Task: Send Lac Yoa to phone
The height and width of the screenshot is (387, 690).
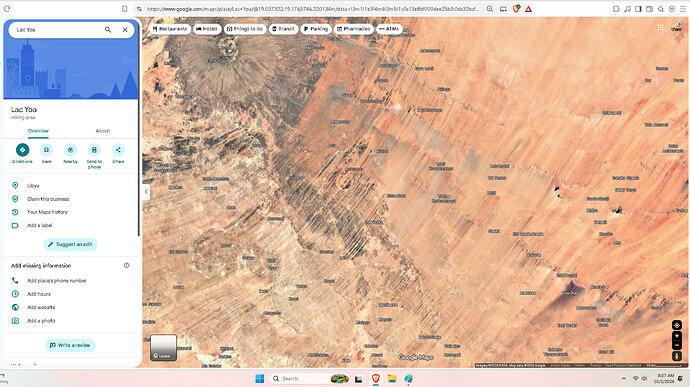Action: pyautogui.click(x=94, y=150)
